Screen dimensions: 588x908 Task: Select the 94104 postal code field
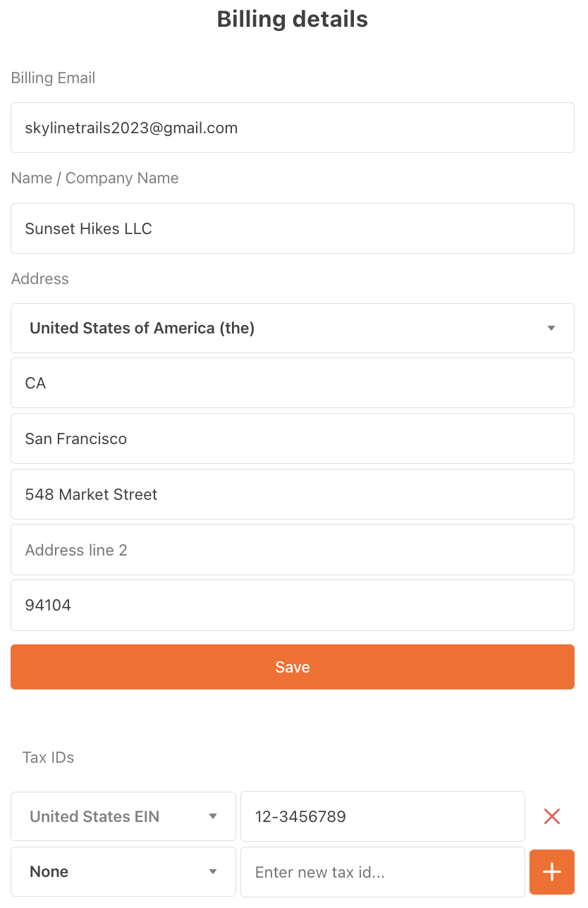[293, 605]
